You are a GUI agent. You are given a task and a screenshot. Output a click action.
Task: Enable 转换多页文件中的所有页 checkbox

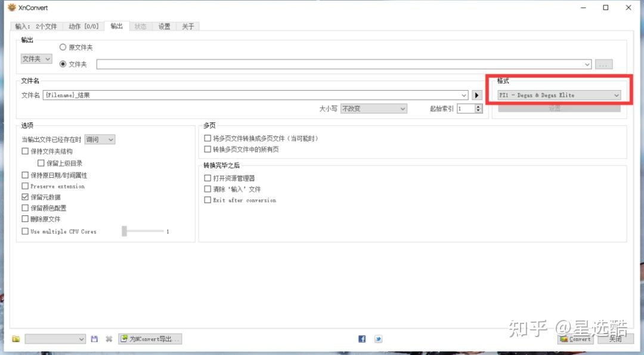click(208, 149)
